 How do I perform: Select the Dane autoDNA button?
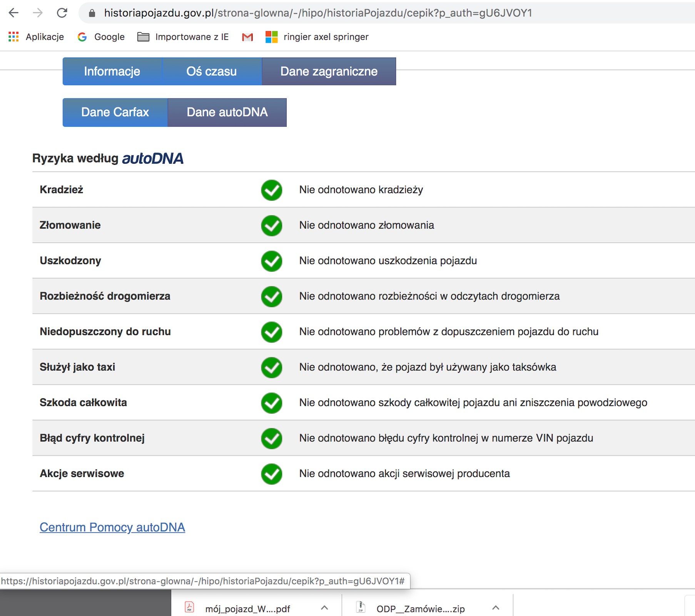(x=227, y=112)
